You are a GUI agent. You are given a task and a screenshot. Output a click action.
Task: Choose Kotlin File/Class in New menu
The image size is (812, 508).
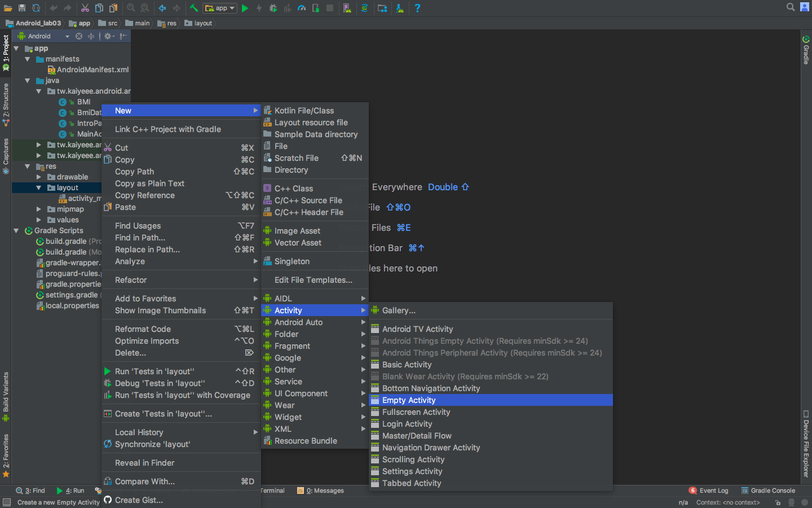pyautogui.click(x=315, y=111)
